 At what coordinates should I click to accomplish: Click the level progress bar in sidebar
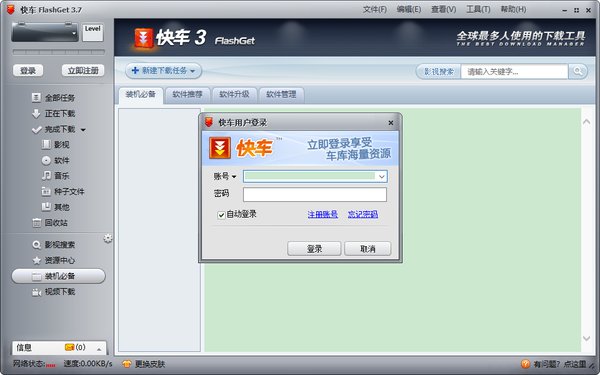(x=59, y=52)
